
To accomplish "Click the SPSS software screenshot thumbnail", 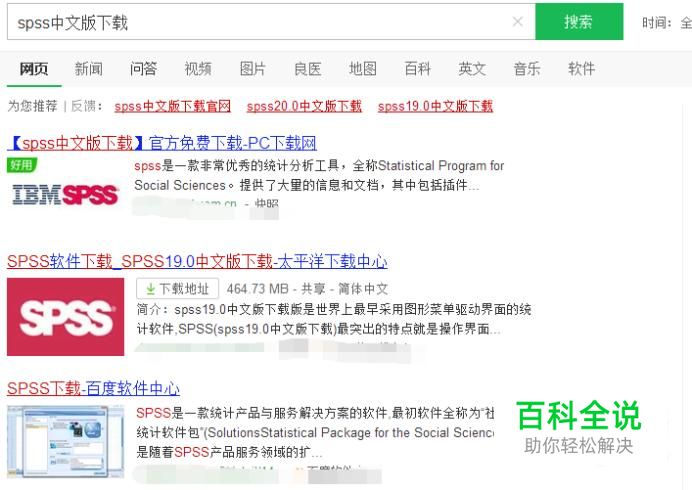I will click(x=65, y=441).
